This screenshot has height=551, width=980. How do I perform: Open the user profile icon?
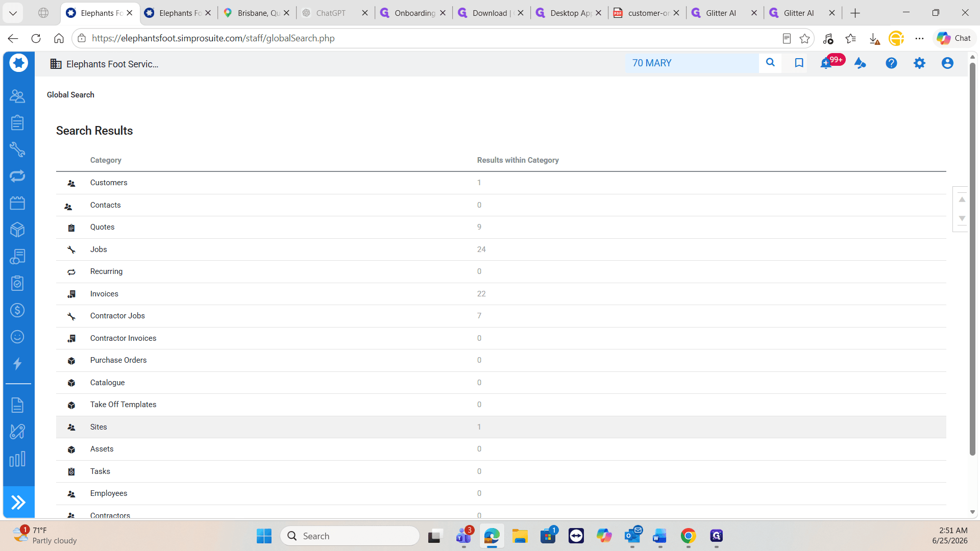click(947, 63)
